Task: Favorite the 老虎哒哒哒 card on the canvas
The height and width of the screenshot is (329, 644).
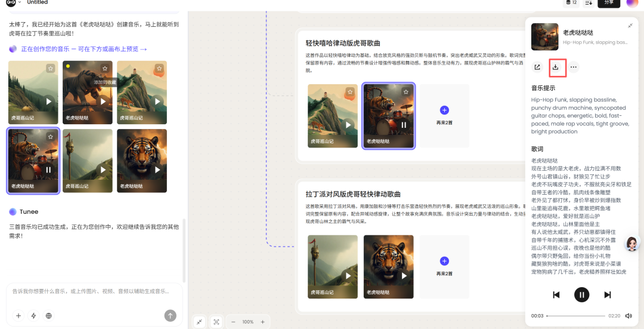Action: click(405, 92)
